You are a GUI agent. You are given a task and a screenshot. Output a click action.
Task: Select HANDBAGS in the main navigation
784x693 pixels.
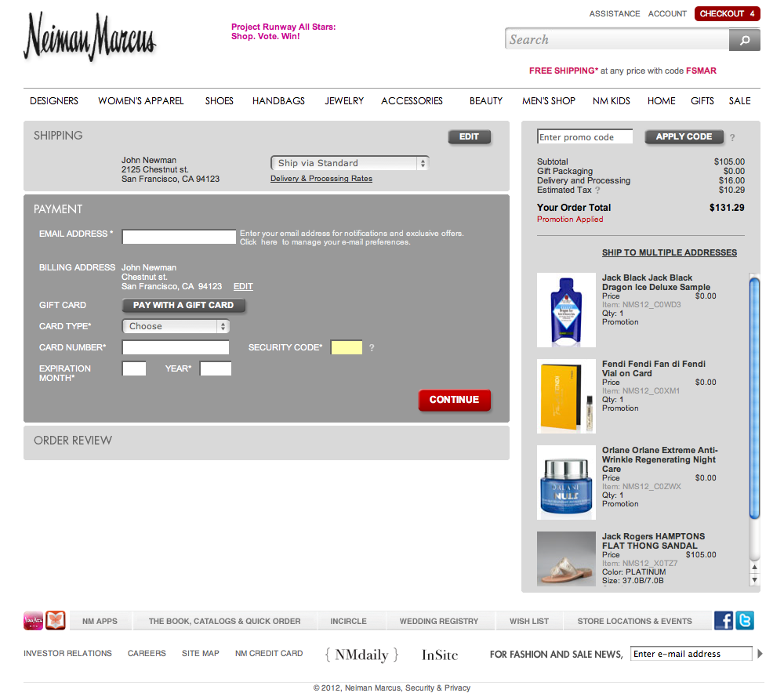click(x=278, y=100)
